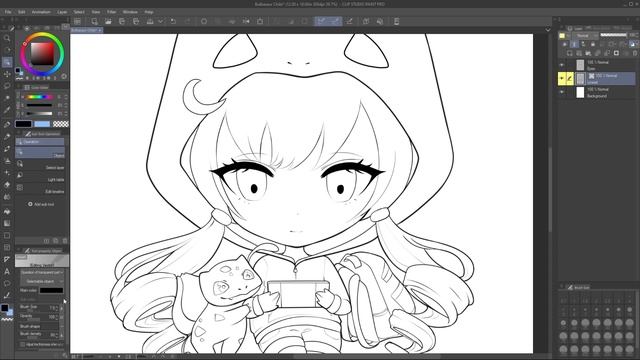The height and width of the screenshot is (360, 640).
Task: Select the light blue sub color swatch
Action: pyautogui.click(x=42, y=124)
